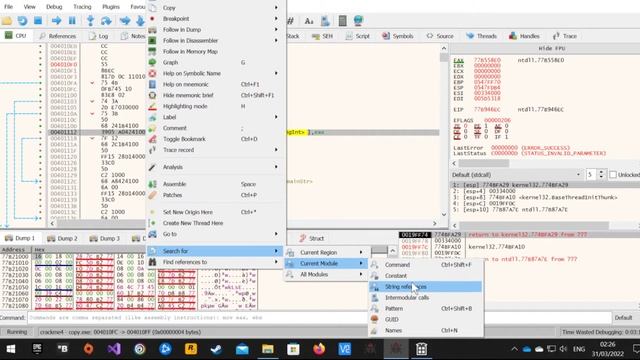Open the Debug menu in the menu bar
Image resolution: width=640 pixels, height=360 pixels.
(x=54, y=7)
